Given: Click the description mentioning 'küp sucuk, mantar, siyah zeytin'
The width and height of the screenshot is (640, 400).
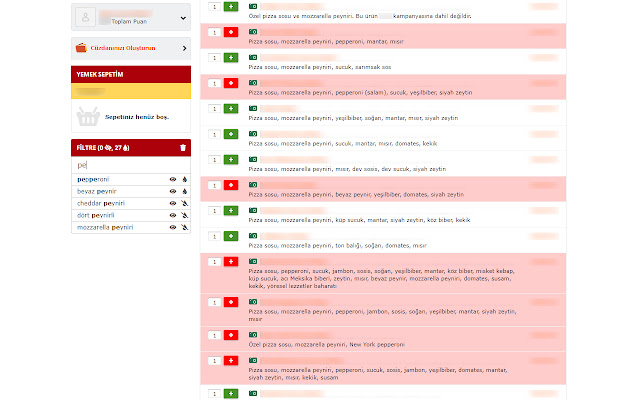Looking at the screenshot, I should tap(359, 220).
